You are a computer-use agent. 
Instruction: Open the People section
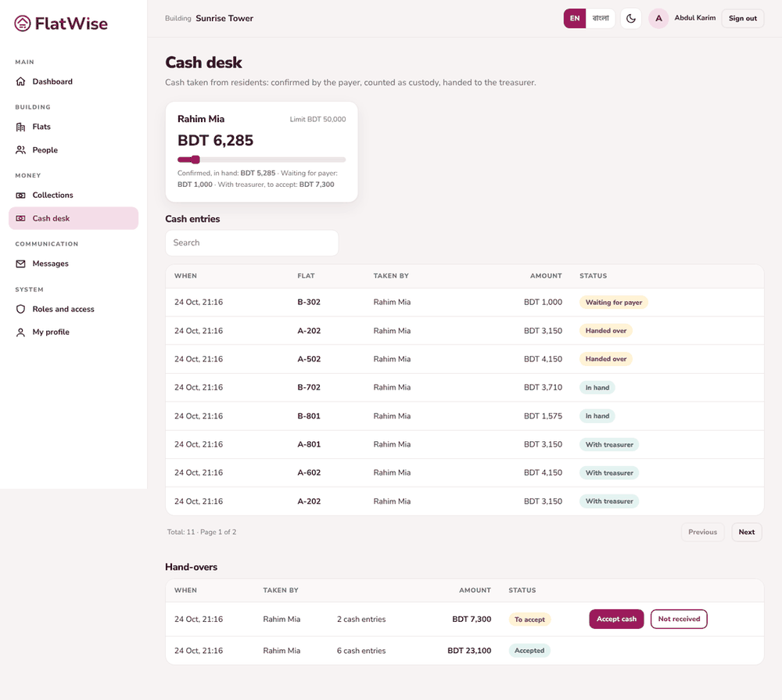[74, 149]
